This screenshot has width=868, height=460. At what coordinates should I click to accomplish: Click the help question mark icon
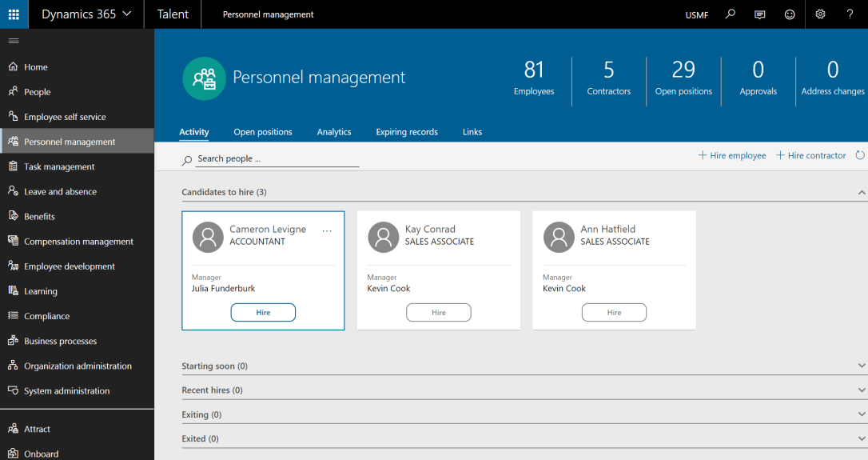tap(850, 14)
